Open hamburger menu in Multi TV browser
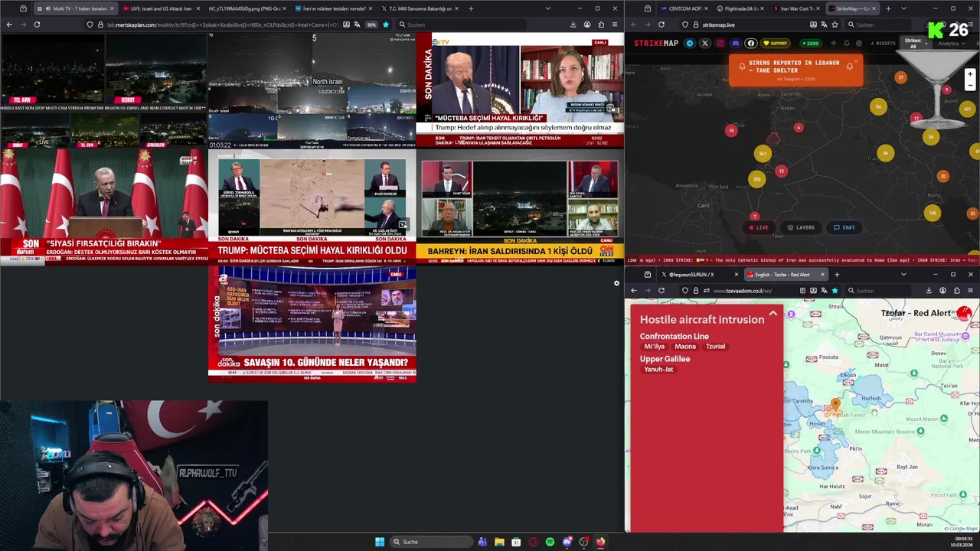Viewport: 980px width, 551px height. click(x=615, y=24)
